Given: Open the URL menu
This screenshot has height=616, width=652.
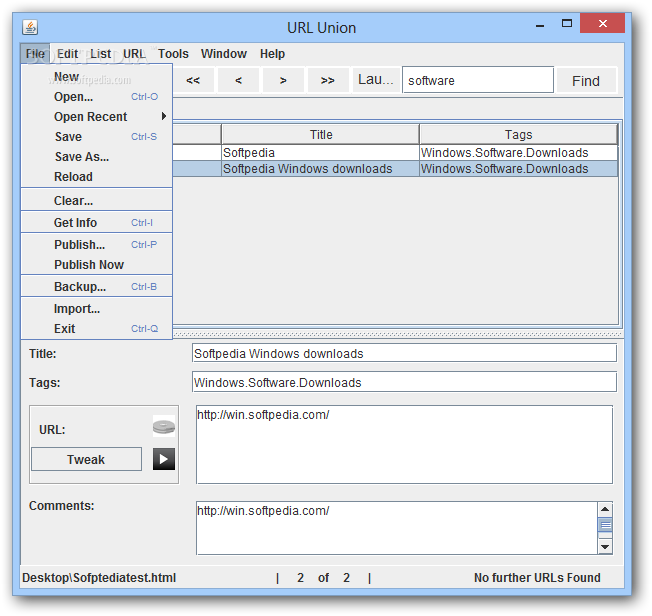Looking at the screenshot, I should point(134,54).
